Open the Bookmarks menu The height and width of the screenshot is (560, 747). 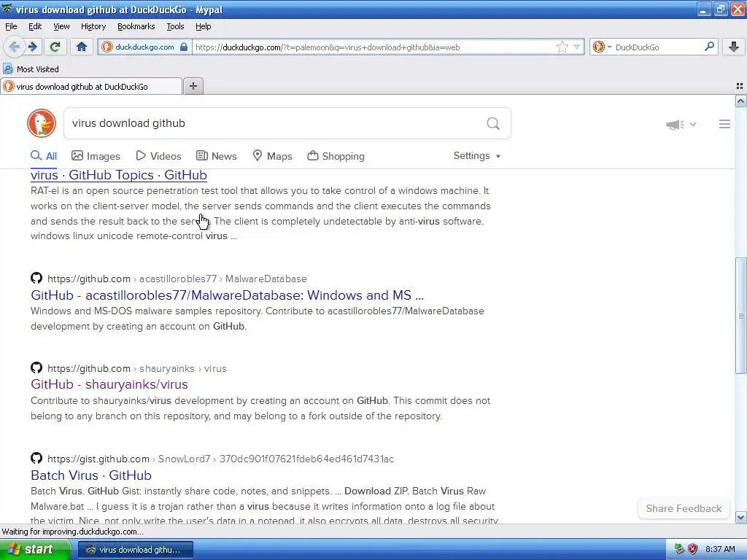136,26
